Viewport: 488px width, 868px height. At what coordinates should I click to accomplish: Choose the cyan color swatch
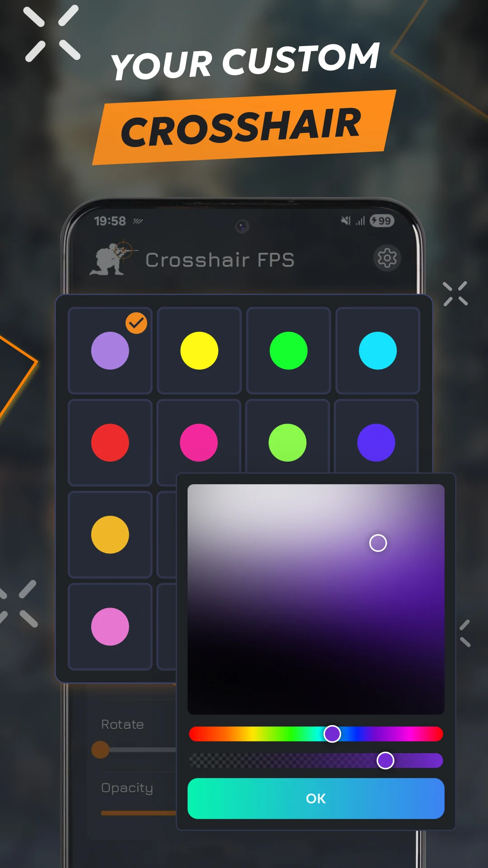(378, 351)
